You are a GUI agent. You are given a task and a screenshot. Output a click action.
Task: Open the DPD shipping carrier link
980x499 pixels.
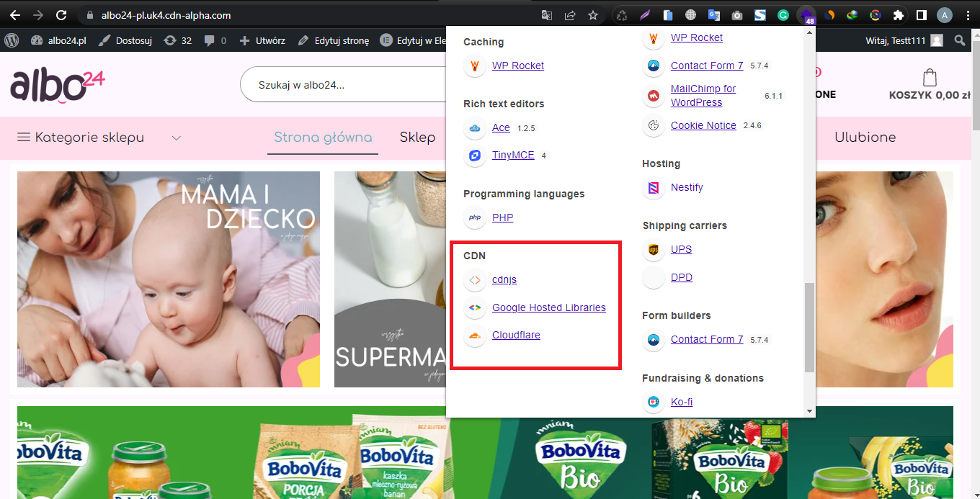point(682,277)
